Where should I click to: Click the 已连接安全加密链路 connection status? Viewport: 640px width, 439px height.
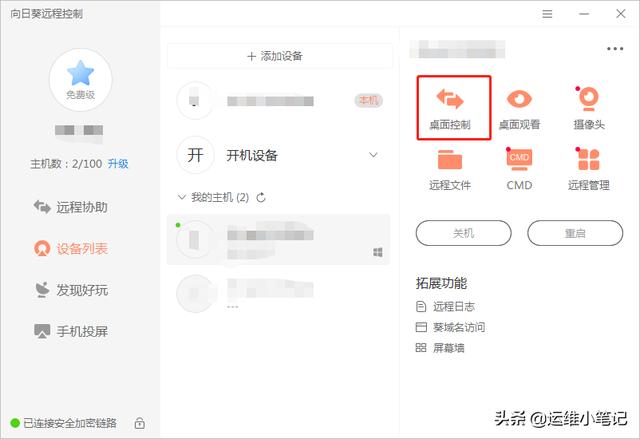[63, 423]
